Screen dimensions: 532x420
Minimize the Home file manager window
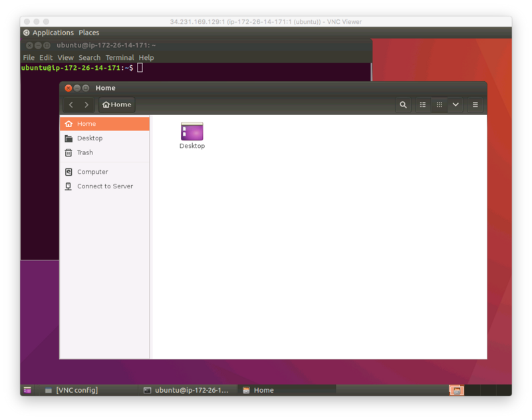(x=77, y=88)
